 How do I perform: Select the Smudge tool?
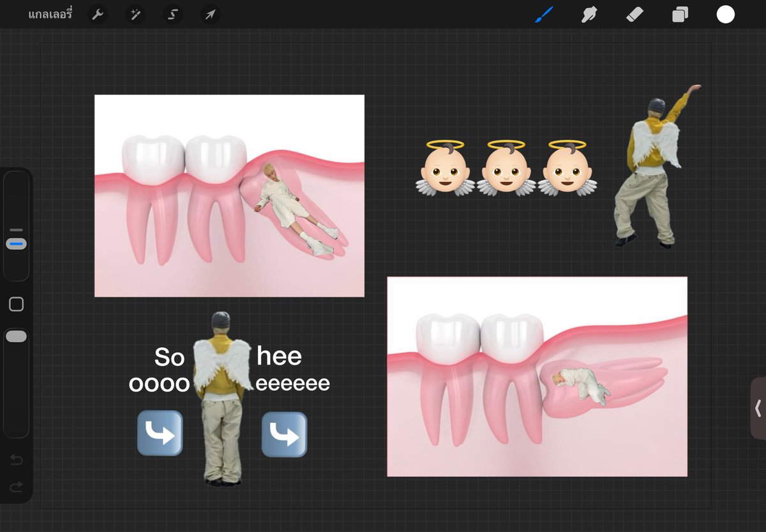(x=589, y=14)
